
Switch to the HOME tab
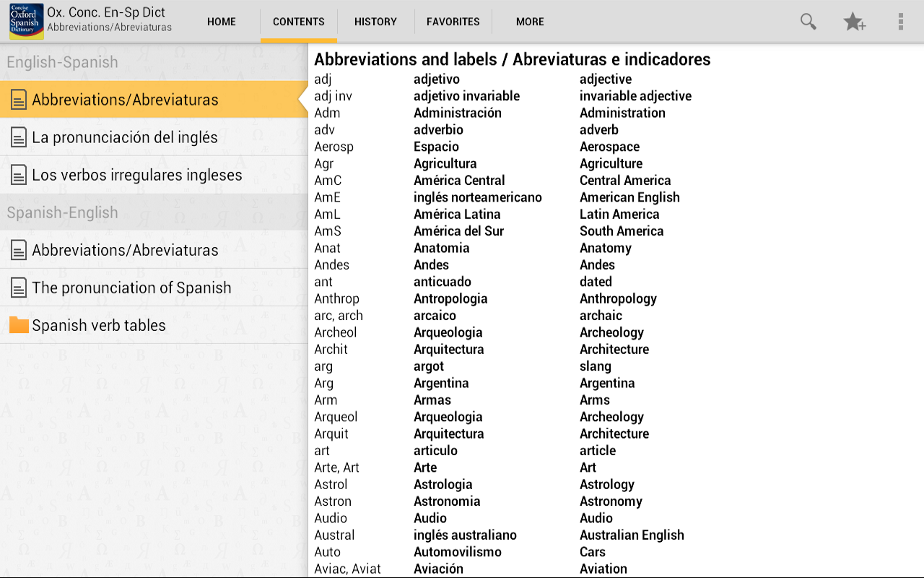[x=222, y=22]
